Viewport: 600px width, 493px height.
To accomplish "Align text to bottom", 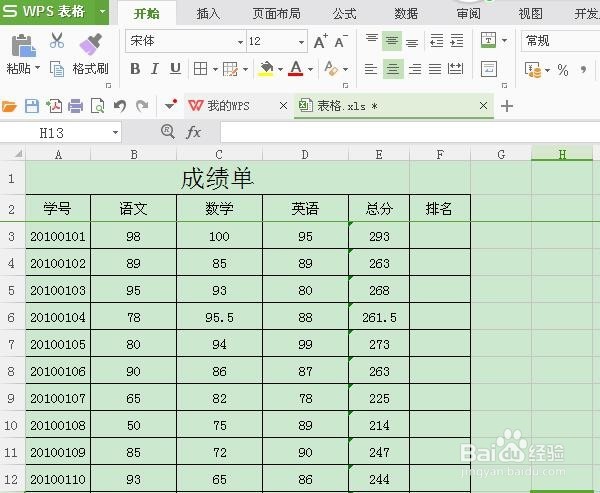I will [x=412, y=41].
